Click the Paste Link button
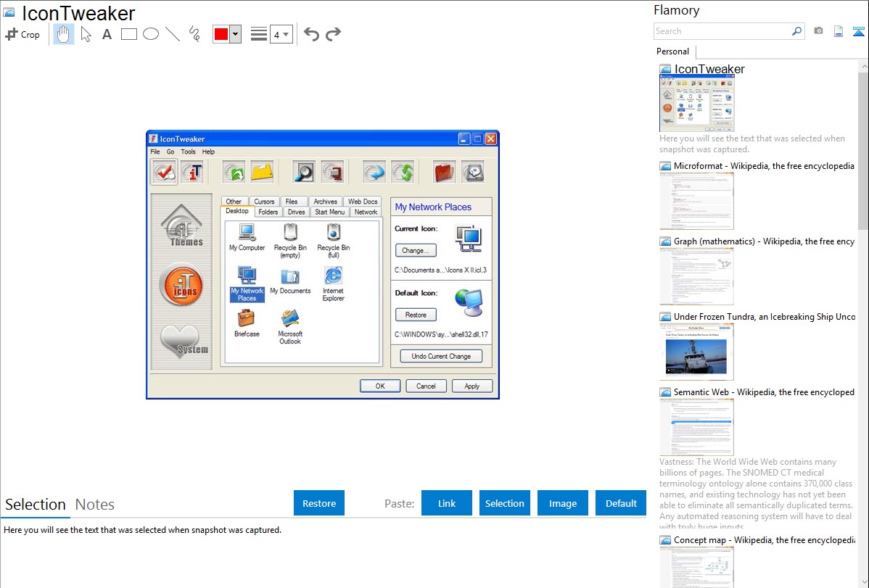 coord(447,503)
